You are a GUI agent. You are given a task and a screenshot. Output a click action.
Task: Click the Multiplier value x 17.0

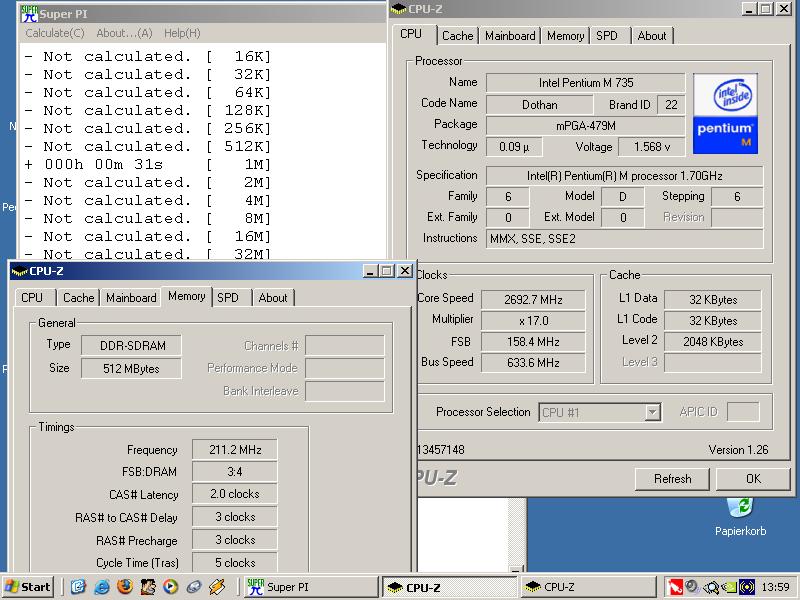533,320
